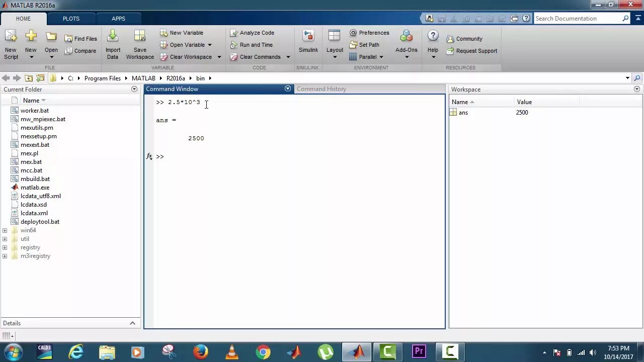Open Adobe Premiere from the taskbar
Viewport: 644px width, 362px height.
[419, 351]
